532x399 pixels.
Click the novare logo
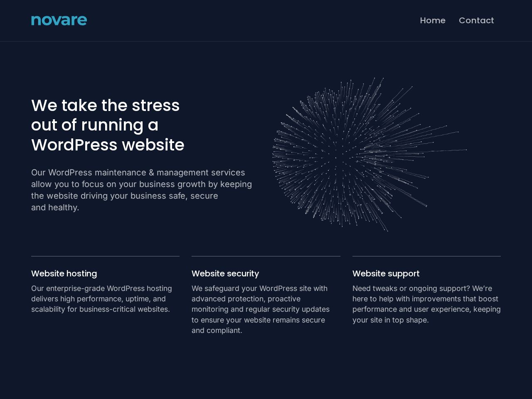pyautogui.click(x=59, y=20)
